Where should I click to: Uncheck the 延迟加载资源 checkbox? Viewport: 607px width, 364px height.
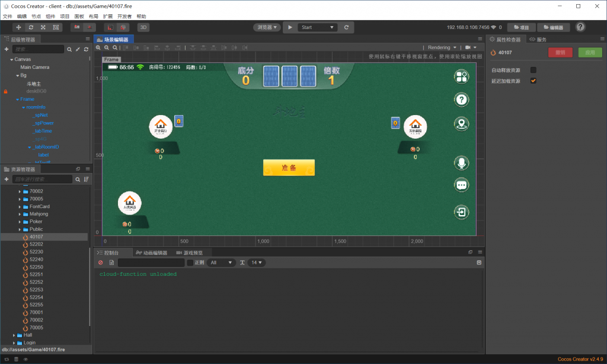pos(533,81)
